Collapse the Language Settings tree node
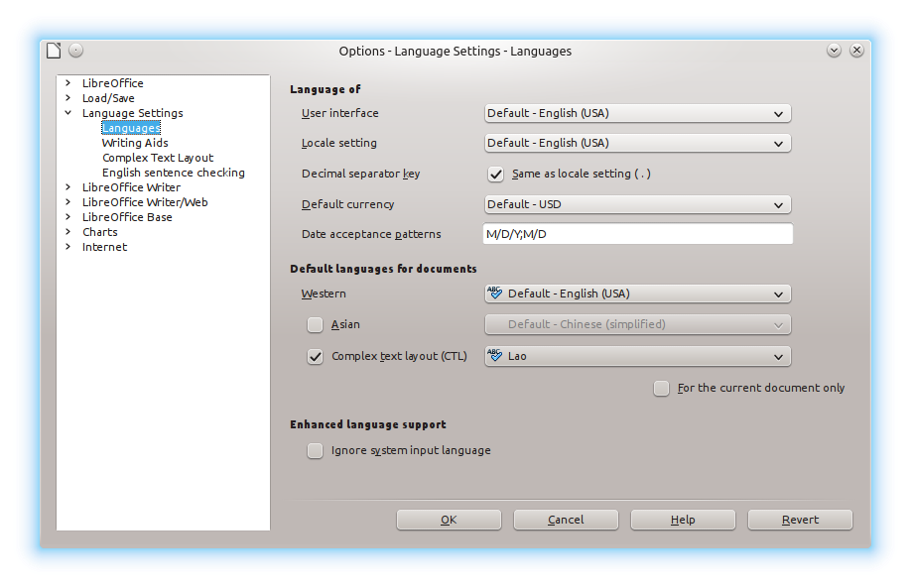 coord(67,113)
